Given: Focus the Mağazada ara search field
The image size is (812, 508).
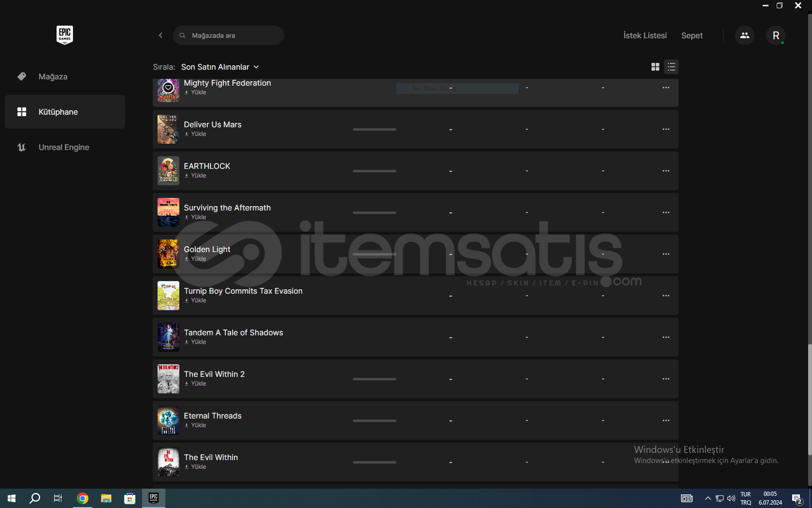Looking at the screenshot, I should click(229, 35).
